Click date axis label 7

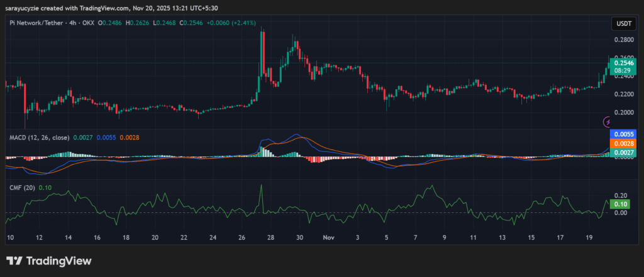click(416, 237)
